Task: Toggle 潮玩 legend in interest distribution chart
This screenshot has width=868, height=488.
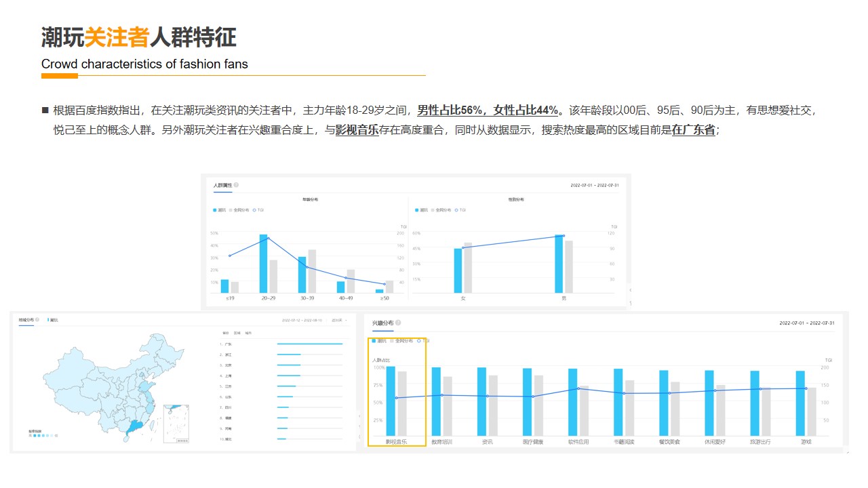Action: click(379, 340)
